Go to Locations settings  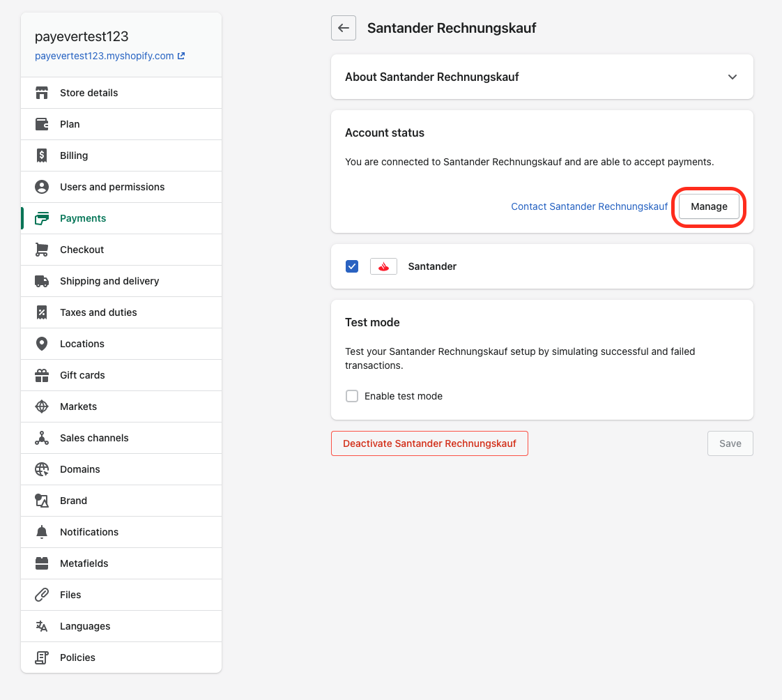coord(121,344)
